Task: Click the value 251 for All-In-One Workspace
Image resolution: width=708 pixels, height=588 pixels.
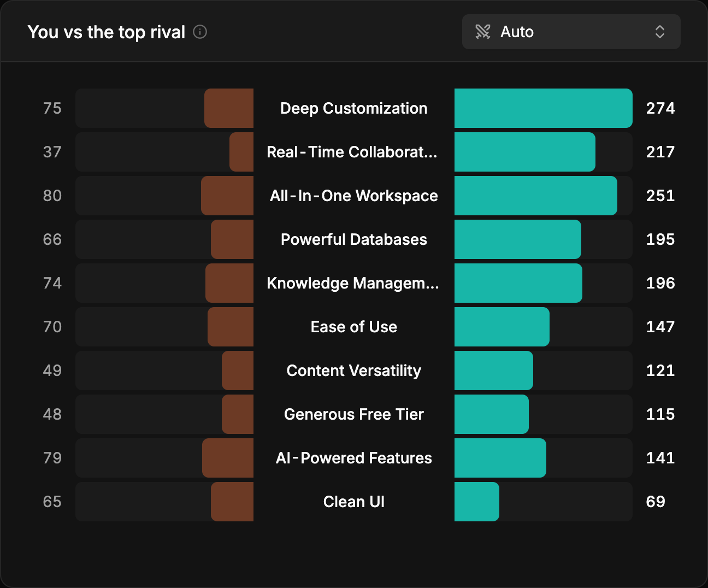Action: pos(660,196)
